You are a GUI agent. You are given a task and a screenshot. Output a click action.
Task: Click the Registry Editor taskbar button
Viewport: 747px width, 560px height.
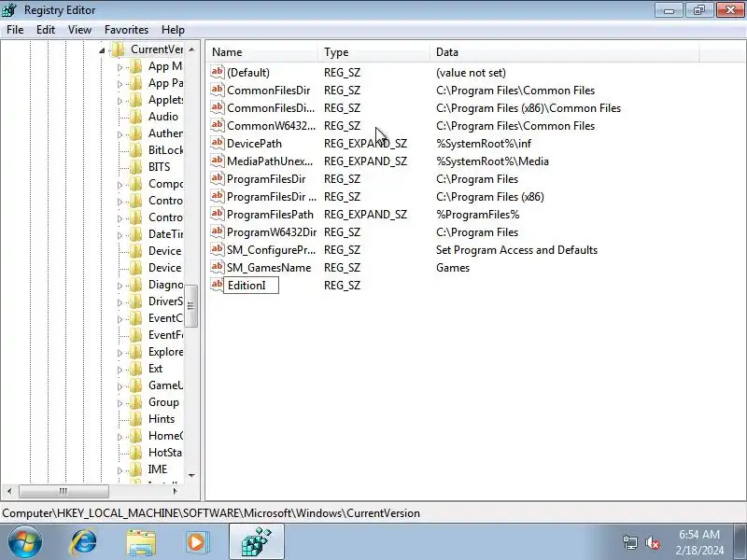click(256, 542)
